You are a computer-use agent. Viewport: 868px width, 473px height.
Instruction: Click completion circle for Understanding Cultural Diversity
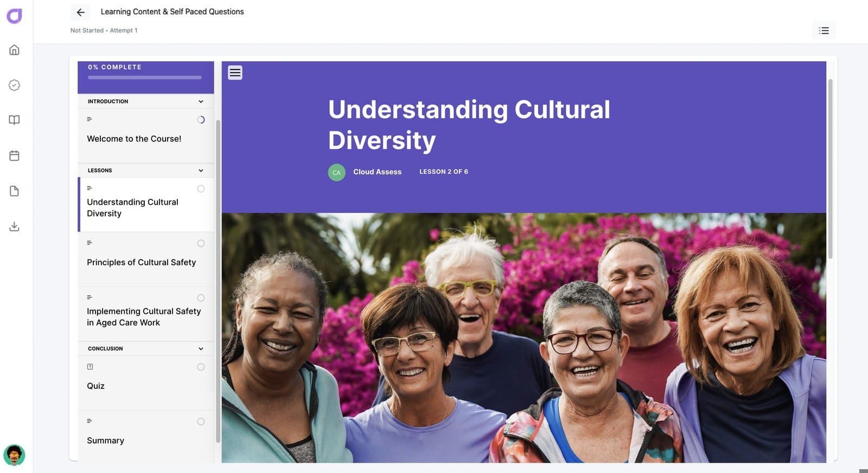pos(201,189)
